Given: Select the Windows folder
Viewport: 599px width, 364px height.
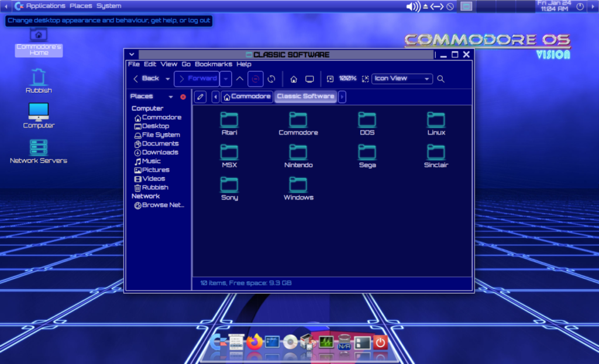Looking at the screenshot, I should [298, 188].
